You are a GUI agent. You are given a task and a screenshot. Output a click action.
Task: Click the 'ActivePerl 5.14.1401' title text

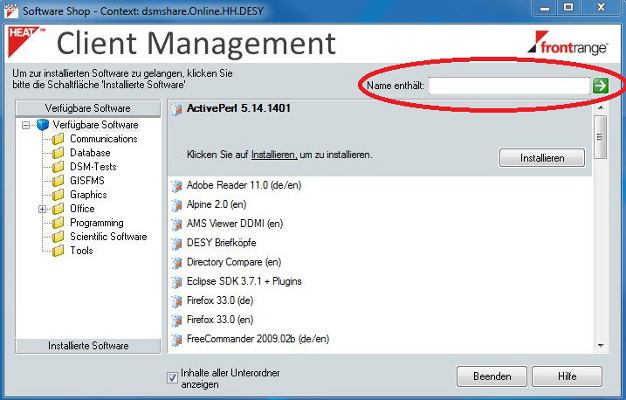click(239, 108)
